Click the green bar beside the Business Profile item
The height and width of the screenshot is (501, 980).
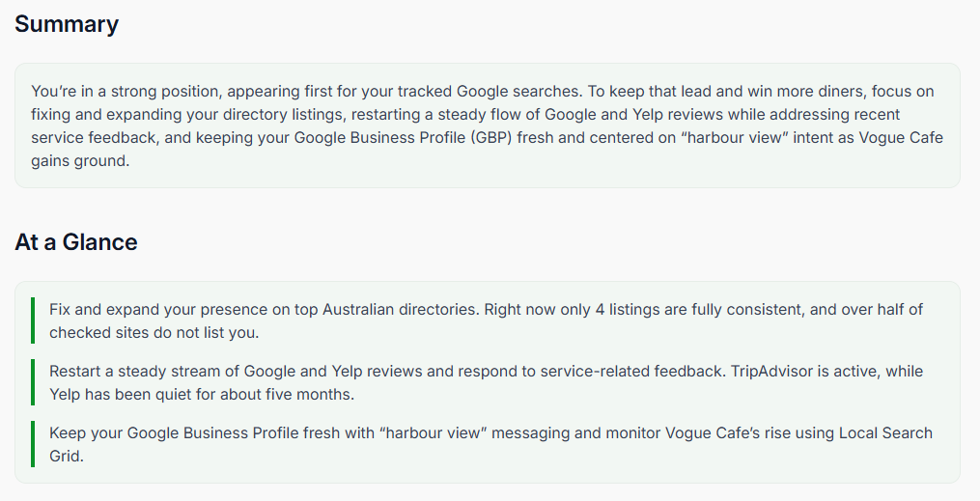32,444
